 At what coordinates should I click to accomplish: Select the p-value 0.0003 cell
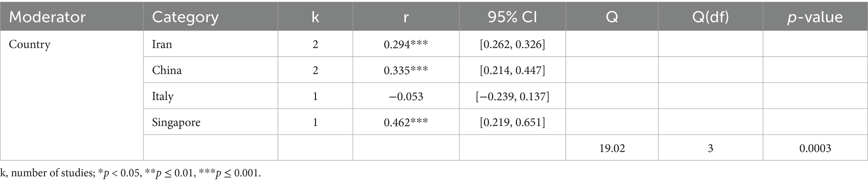point(815,148)
